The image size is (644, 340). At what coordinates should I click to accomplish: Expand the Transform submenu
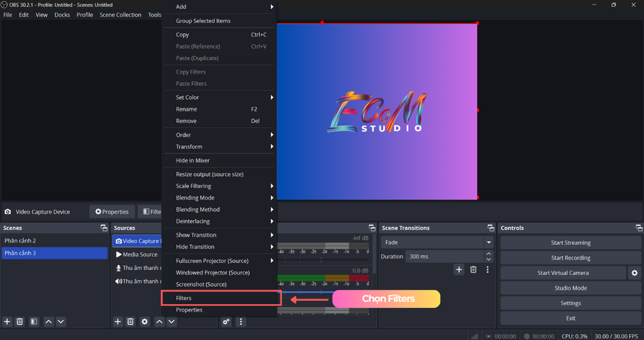[219, 147]
